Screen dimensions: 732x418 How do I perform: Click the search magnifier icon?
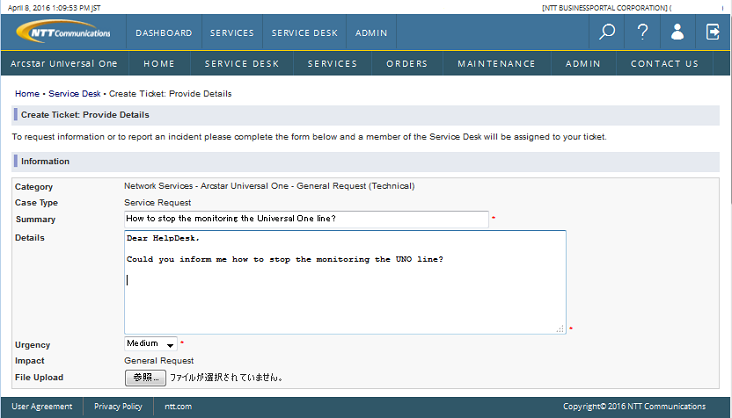pyautogui.click(x=606, y=32)
